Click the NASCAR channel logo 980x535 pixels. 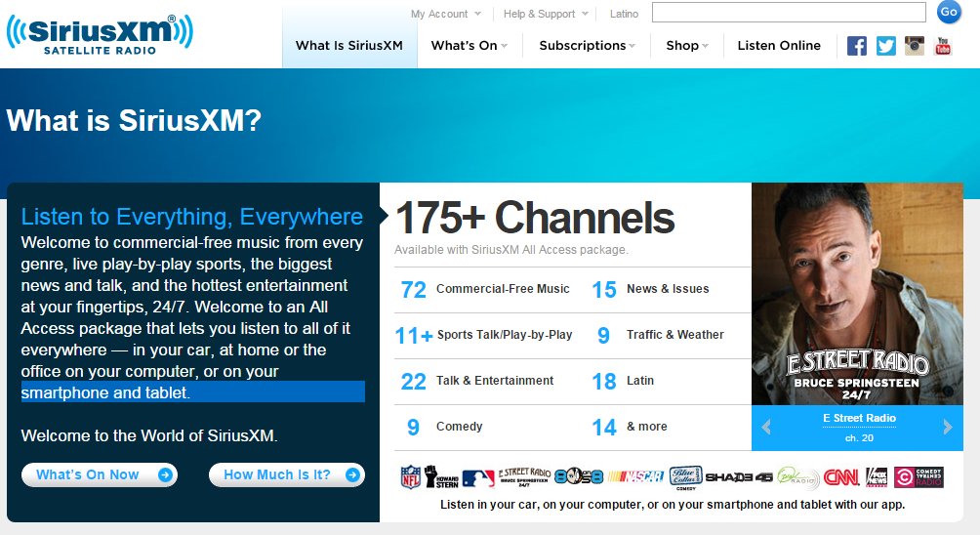pyautogui.click(x=635, y=477)
